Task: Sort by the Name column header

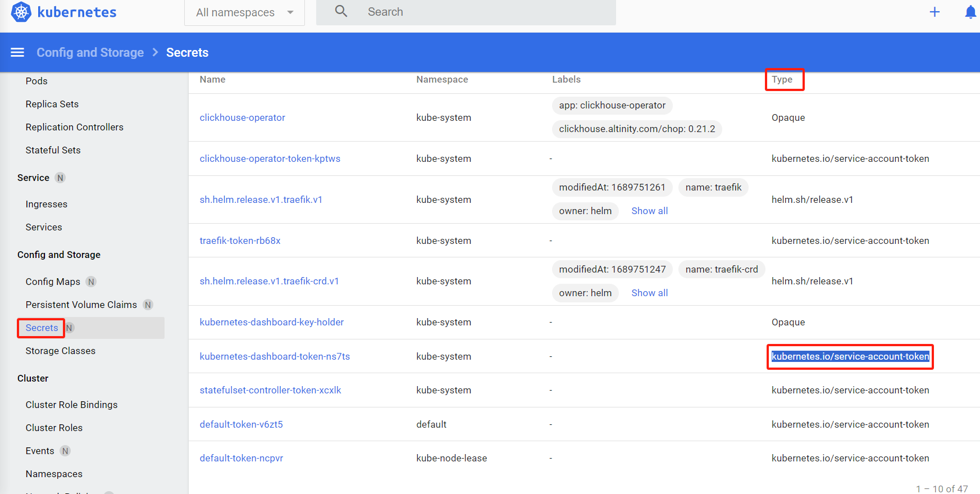Action: tap(212, 79)
